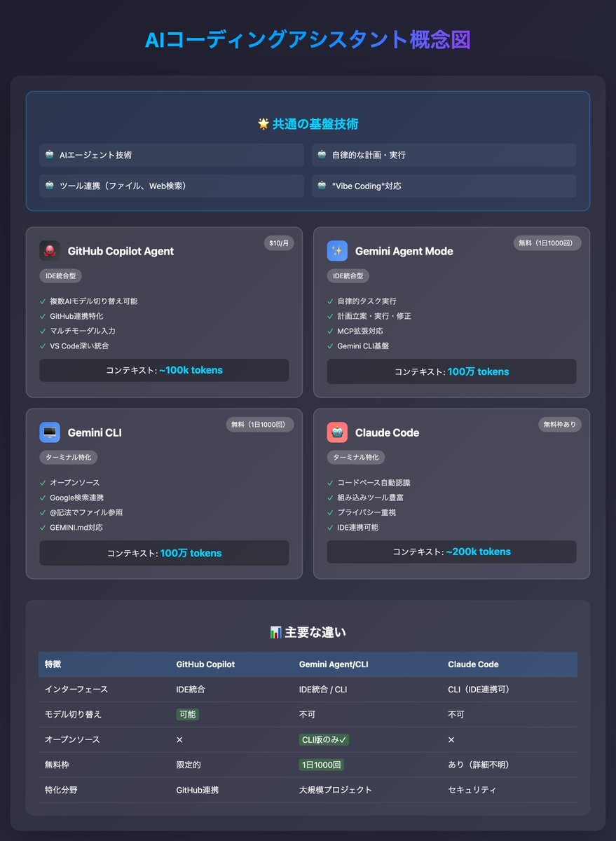Click the $10/月 price badge

point(278,243)
